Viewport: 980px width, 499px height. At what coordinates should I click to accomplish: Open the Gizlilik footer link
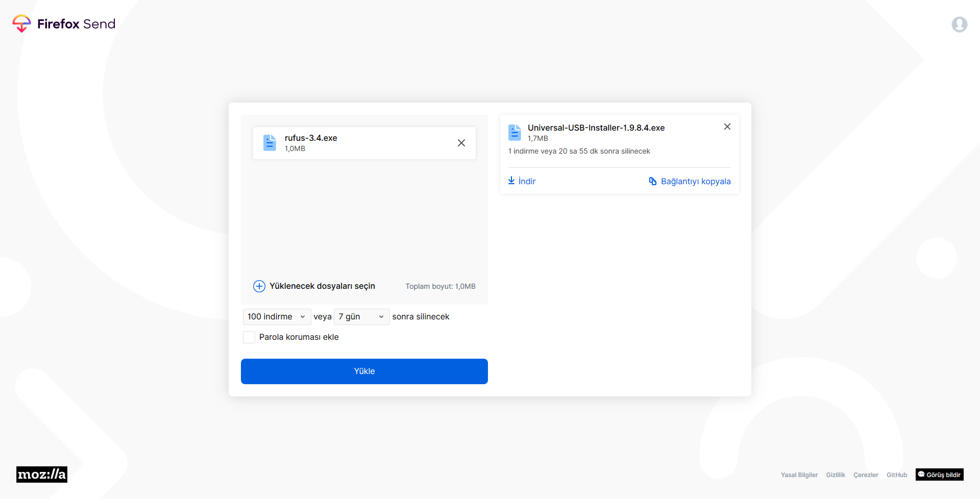coord(836,475)
